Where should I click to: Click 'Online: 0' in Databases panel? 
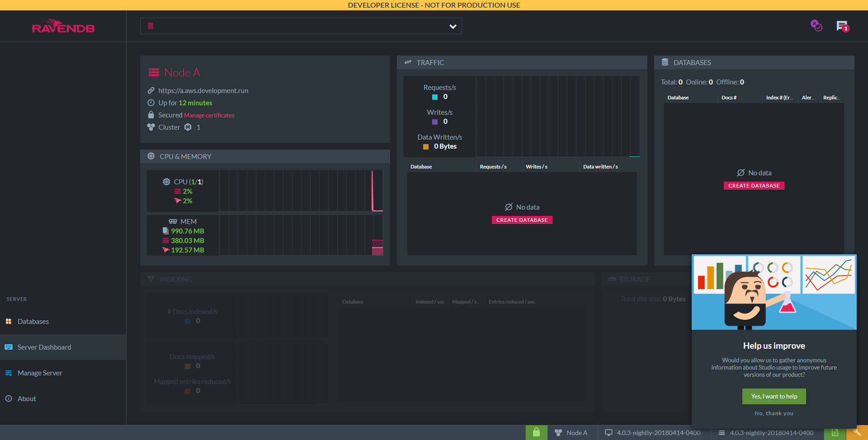point(699,82)
